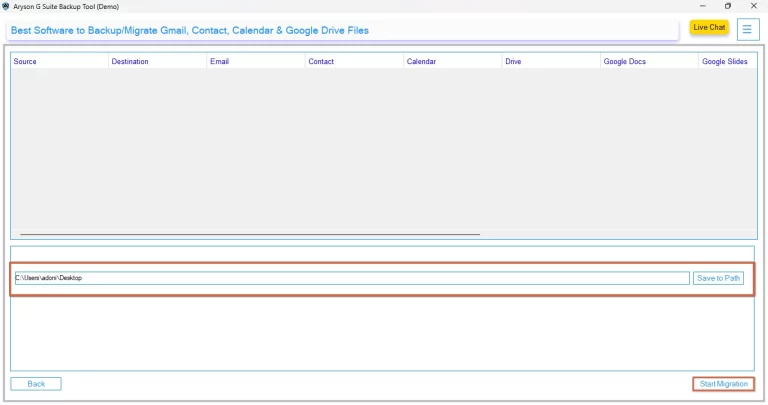Screen dimensions: 768x405
Task: Select the Google Docs column header
Action: [649, 61]
